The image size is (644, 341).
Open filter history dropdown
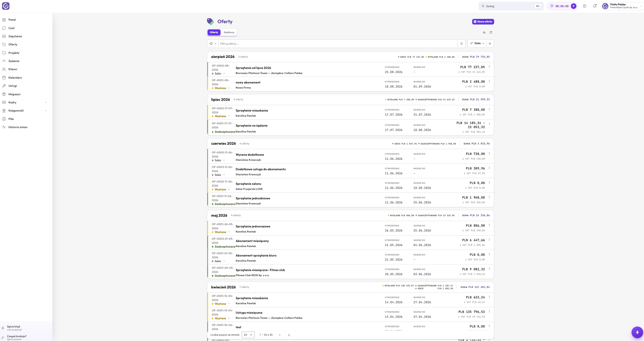click(x=213, y=44)
